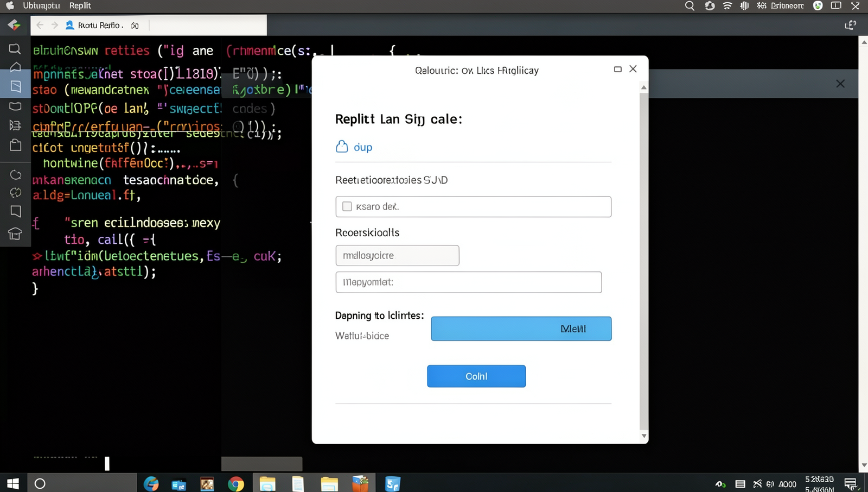Click the share icon at top right below menu bar
This screenshot has width=868, height=492.
[x=850, y=25]
